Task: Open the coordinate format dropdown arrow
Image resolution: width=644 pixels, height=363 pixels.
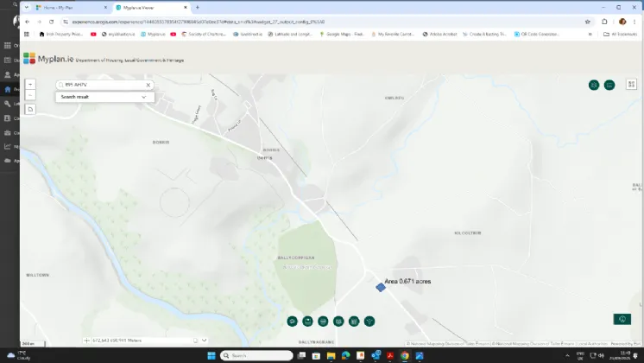Action: [x=204, y=341]
